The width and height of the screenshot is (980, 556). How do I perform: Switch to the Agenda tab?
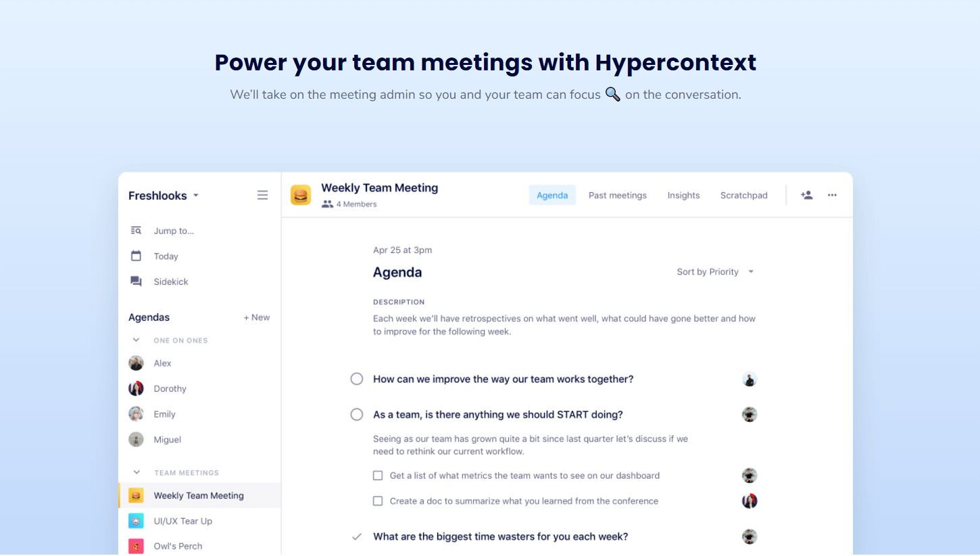click(552, 195)
